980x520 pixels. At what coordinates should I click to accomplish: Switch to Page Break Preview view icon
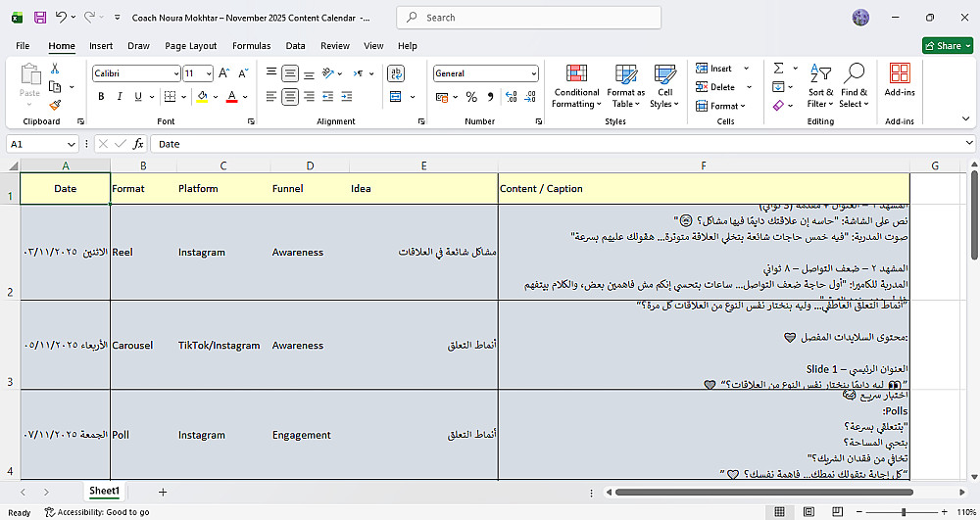(838, 512)
